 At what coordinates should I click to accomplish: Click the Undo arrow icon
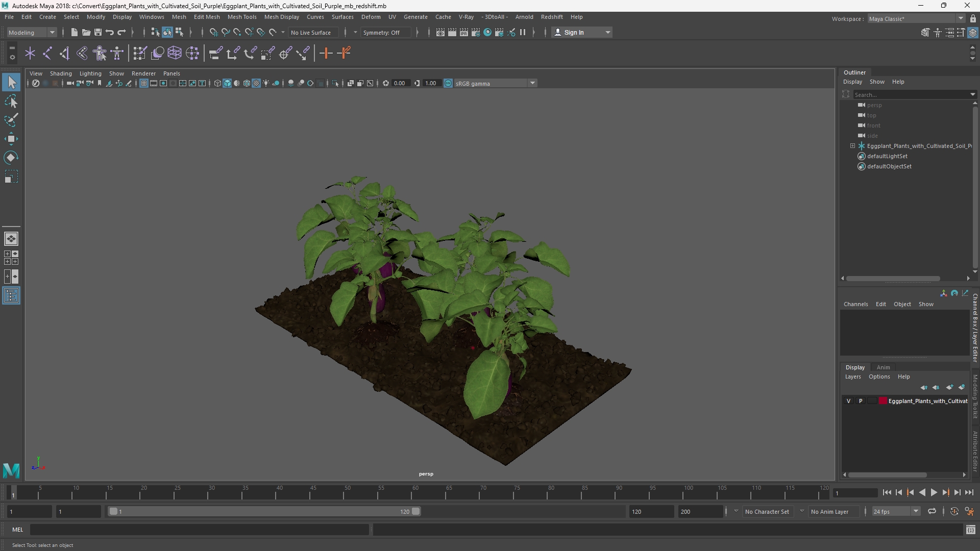(110, 32)
